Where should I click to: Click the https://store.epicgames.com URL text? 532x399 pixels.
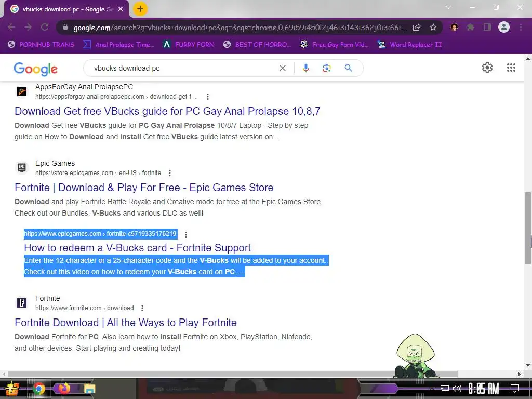(98, 173)
